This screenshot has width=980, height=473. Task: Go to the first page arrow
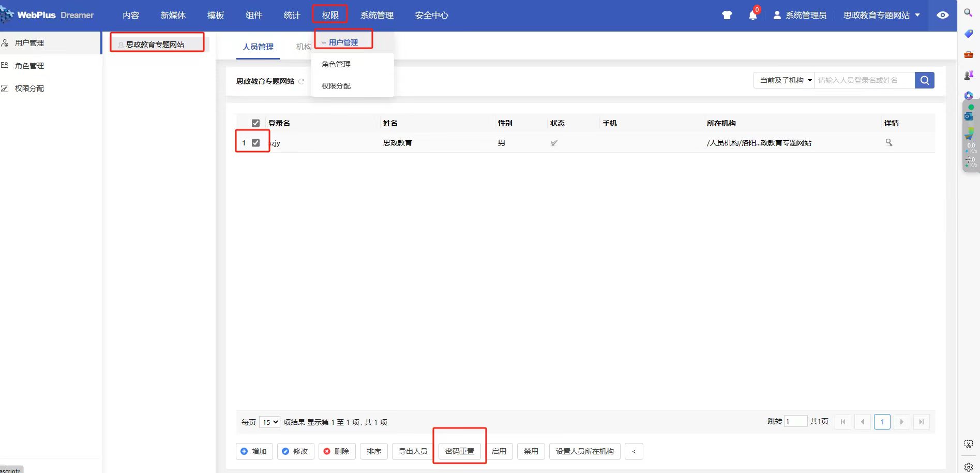coord(843,422)
